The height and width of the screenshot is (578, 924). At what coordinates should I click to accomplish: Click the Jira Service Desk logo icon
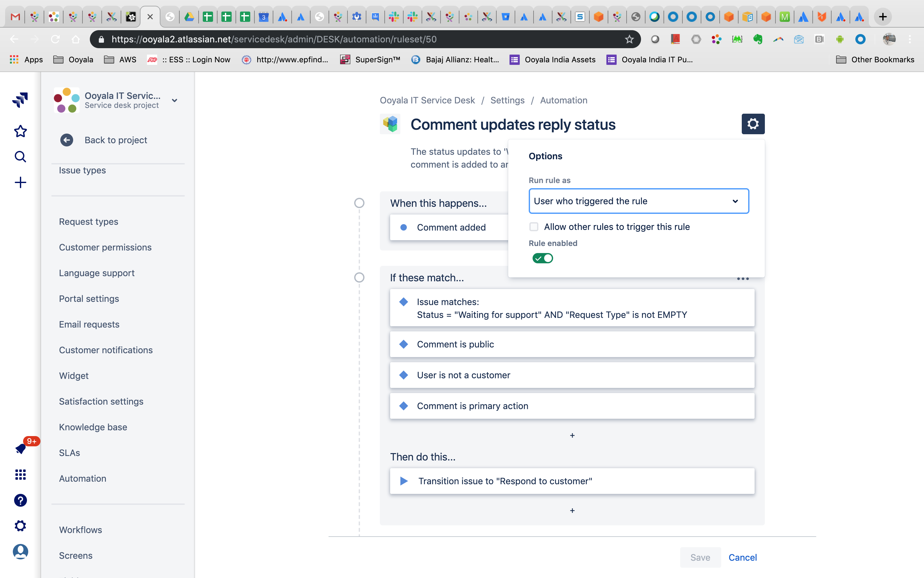click(x=20, y=100)
